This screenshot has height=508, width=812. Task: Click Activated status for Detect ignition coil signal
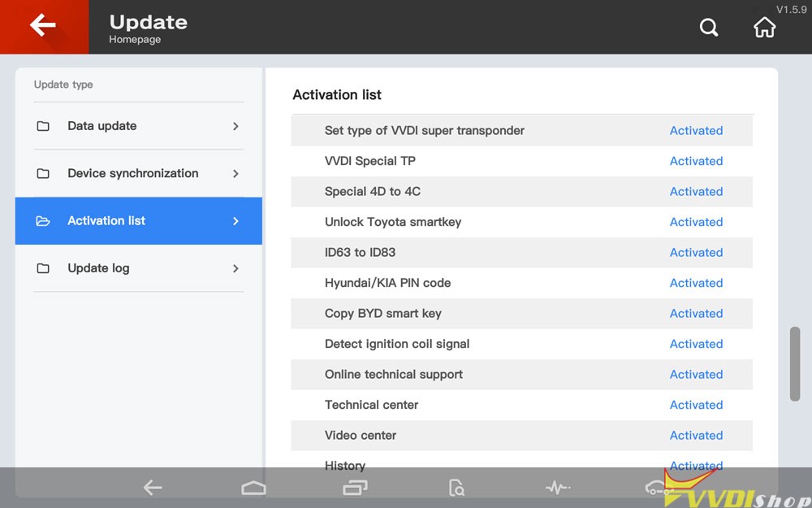coord(696,344)
